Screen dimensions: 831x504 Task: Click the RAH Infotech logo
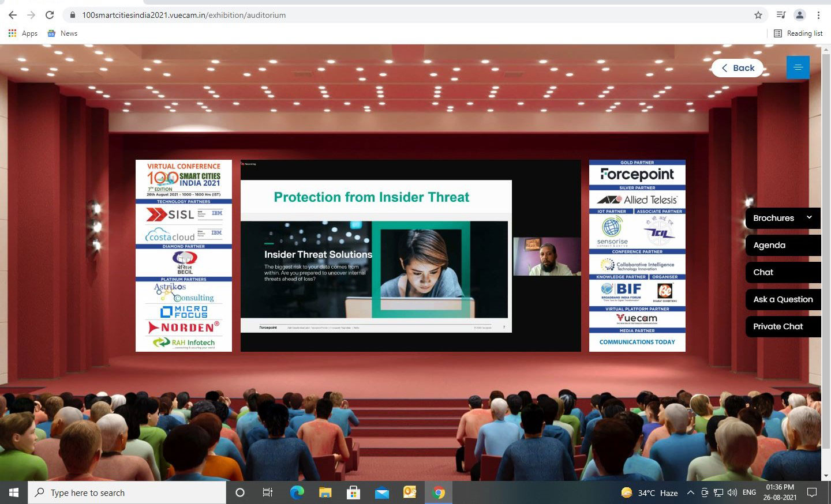pos(184,343)
